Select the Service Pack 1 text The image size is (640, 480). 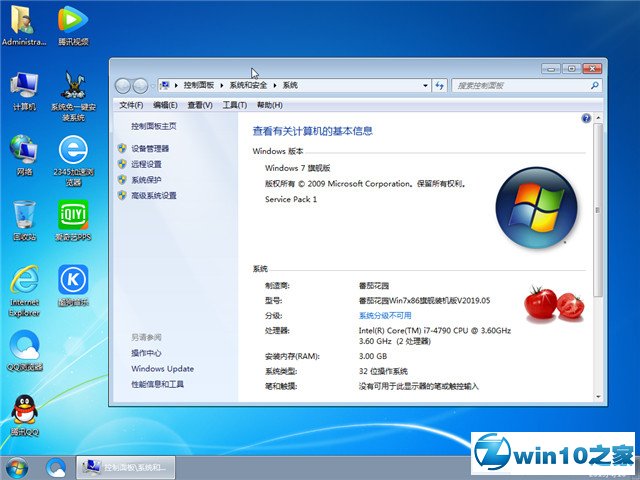[x=291, y=199]
